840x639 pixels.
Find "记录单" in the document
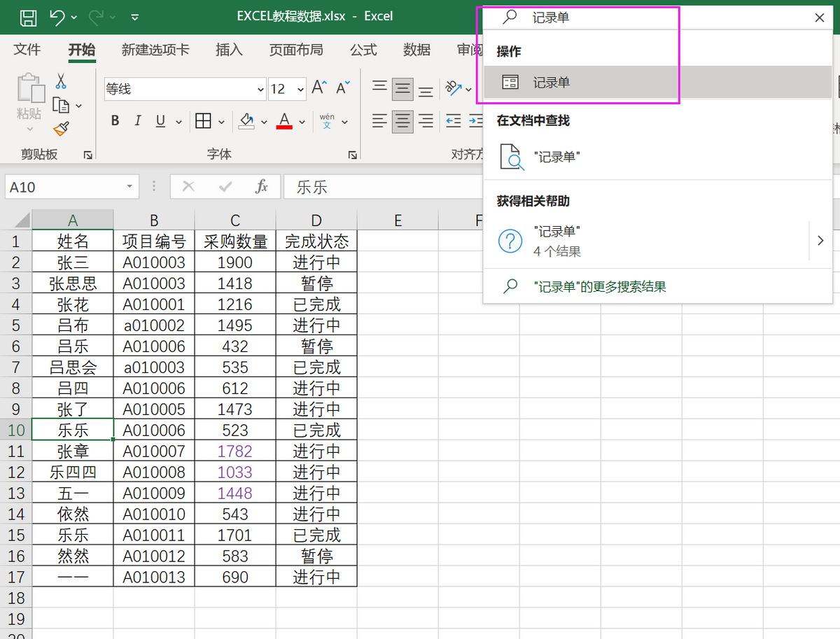click(657, 157)
